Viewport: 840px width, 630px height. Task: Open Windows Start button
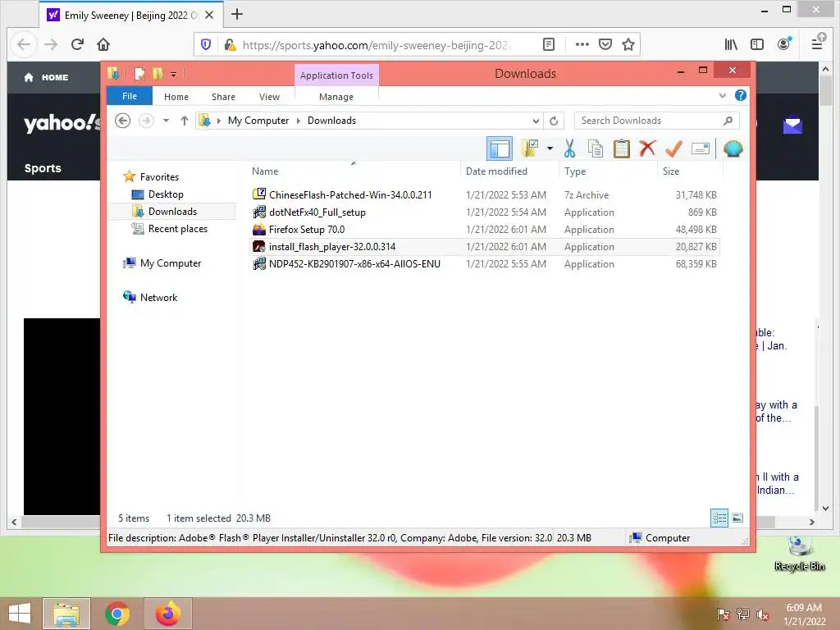pos(20,614)
